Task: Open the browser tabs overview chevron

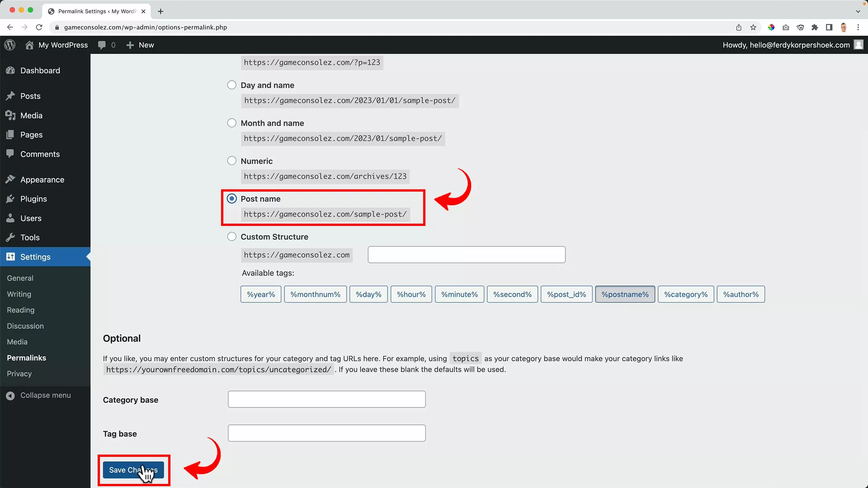Action: tap(859, 11)
